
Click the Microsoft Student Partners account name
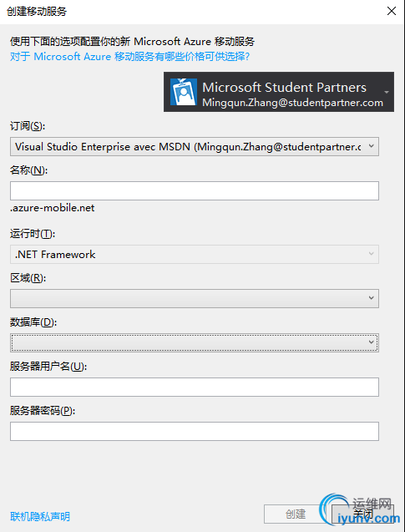tap(284, 87)
